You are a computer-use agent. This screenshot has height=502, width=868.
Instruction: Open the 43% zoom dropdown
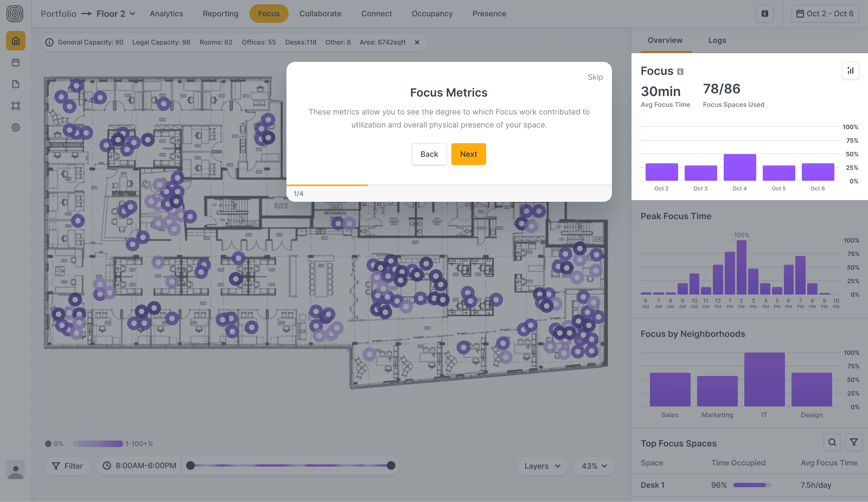tap(594, 466)
